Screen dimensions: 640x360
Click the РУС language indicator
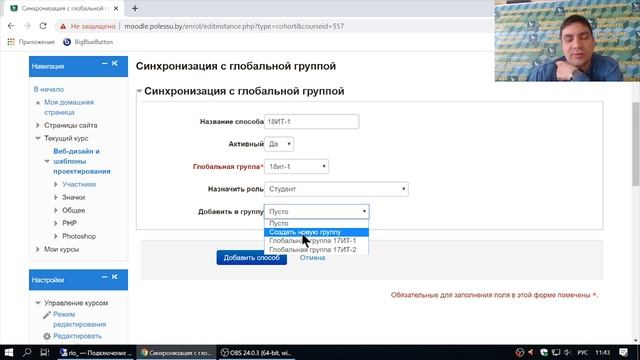pos(582,352)
